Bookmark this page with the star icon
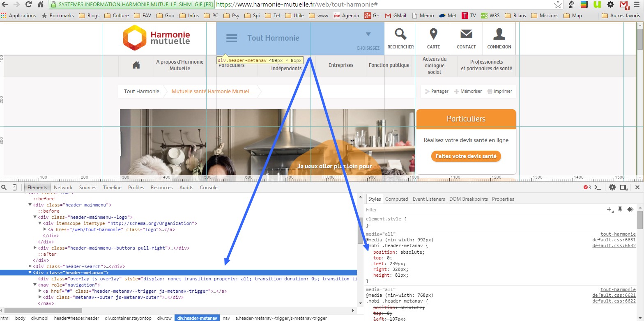Viewport: 644px width, 321px height. click(558, 5)
